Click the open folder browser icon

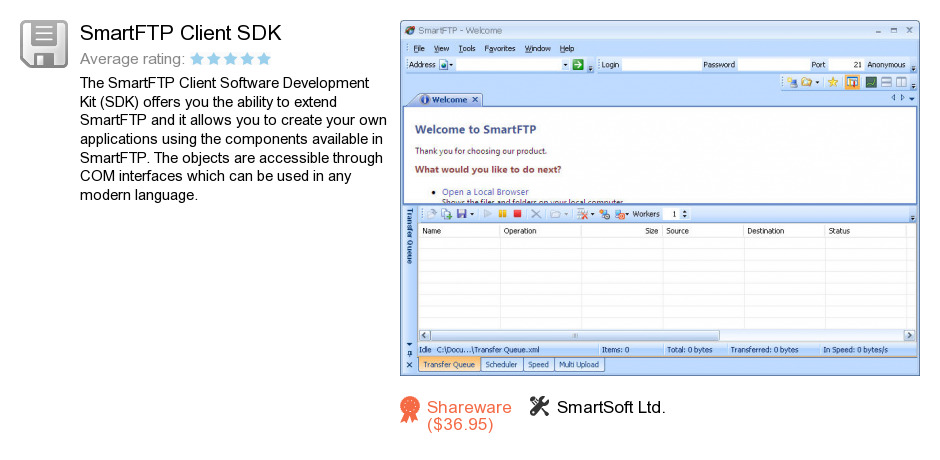(x=806, y=83)
